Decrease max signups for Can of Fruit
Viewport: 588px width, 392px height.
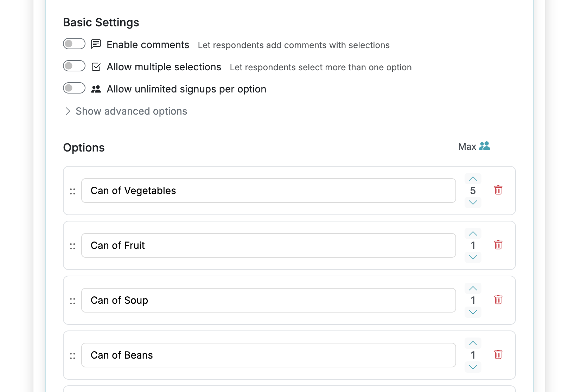point(473,257)
